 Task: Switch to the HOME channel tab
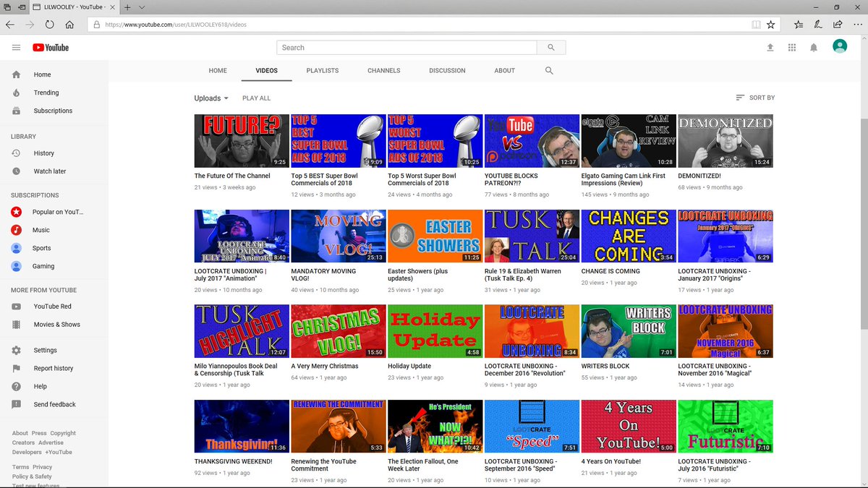pyautogui.click(x=218, y=71)
